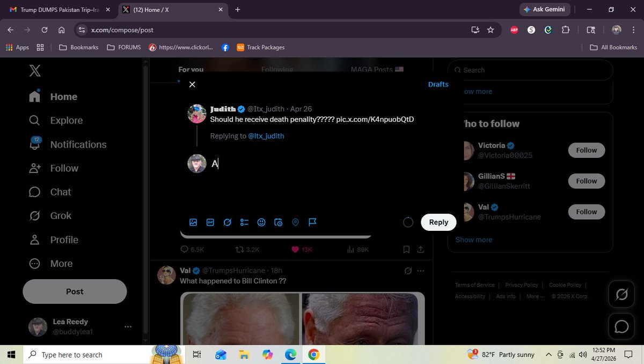Close the reply compose dialog
Image resolution: width=644 pixels, height=364 pixels.
pos(192,84)
